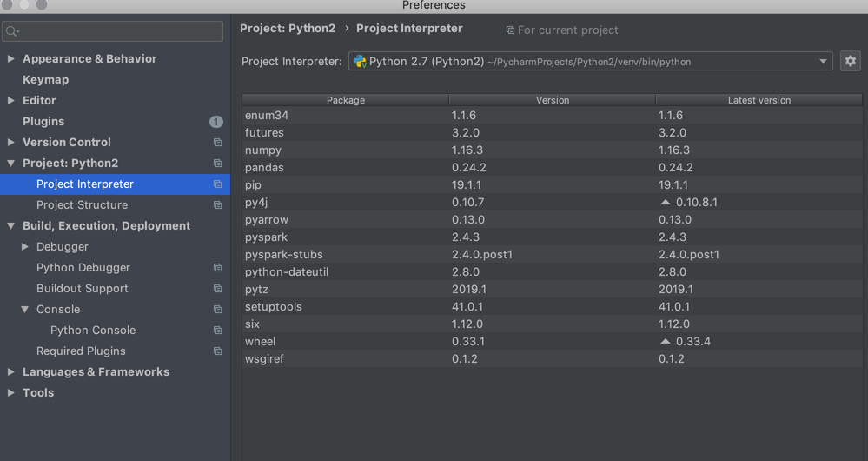The image size is (868, 461).
Task: Click project-level icon beside Version Control
Action: coord(217,143)
